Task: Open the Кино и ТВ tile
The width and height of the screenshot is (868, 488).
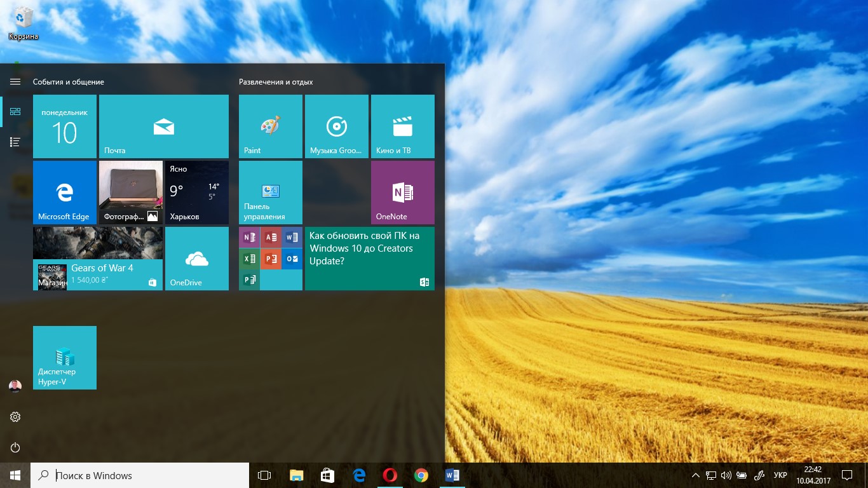Action: pyautogui.click(x=403, y=126)
